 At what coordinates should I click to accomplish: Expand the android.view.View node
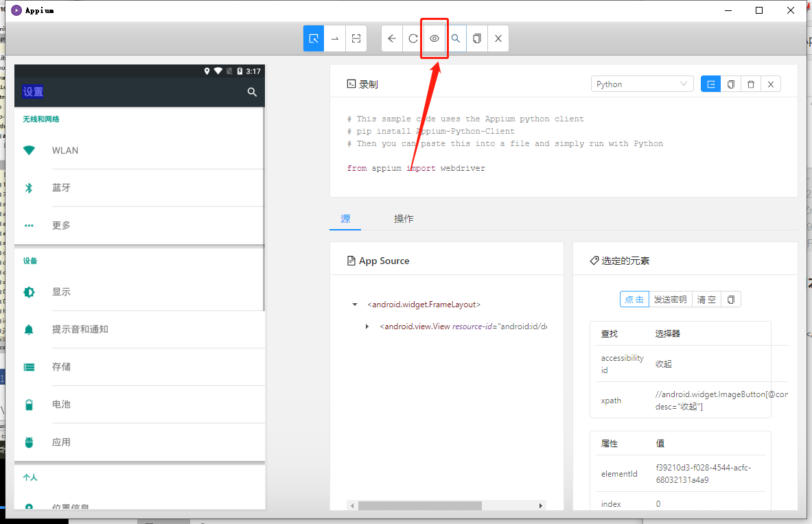[367, 326]
